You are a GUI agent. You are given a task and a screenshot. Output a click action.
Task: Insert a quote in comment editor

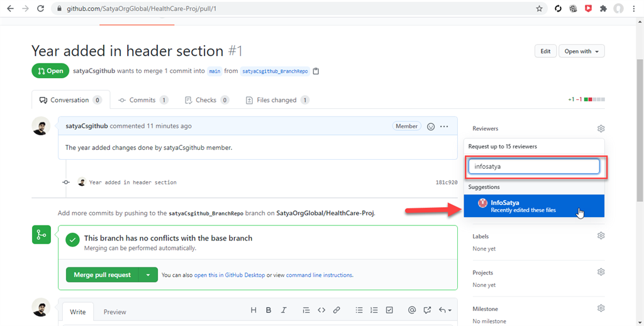[x=306, y=310]
